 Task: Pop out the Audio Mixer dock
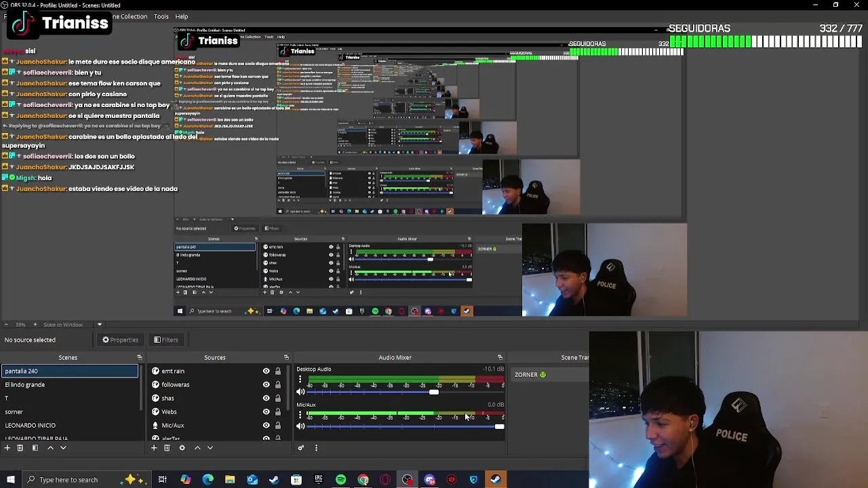(500, 358)
